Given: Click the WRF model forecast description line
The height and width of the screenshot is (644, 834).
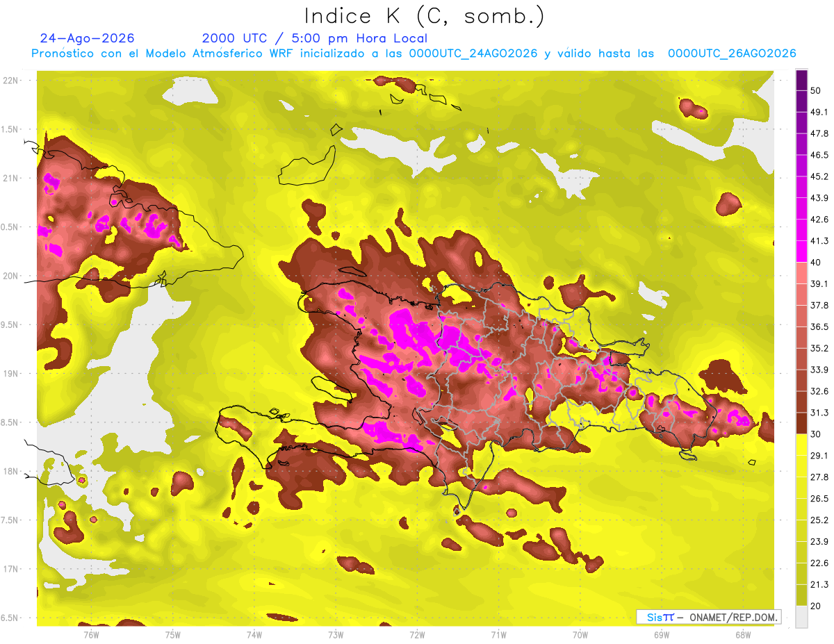Looking at the screenshot, I should (x=413, y=53).
